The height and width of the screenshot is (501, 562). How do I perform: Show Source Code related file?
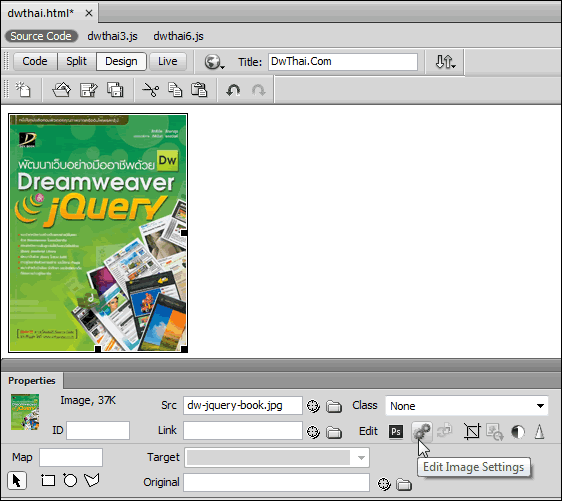click(41, 36)
